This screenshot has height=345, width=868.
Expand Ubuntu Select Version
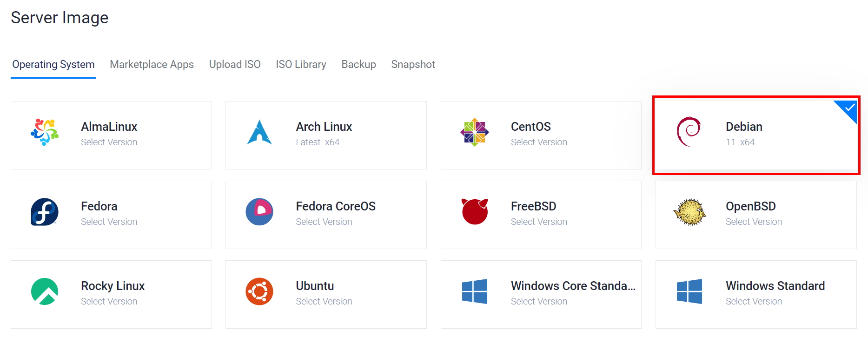324,301
